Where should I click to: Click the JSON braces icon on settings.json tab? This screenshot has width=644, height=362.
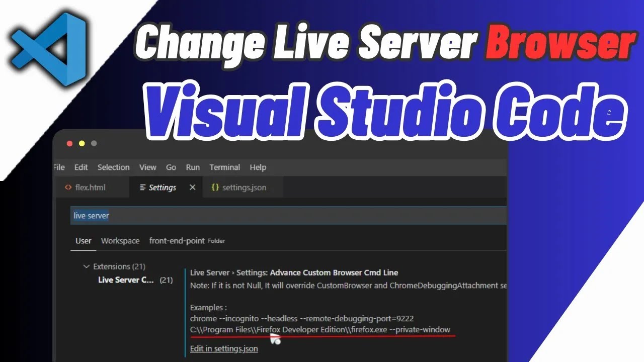215,187
